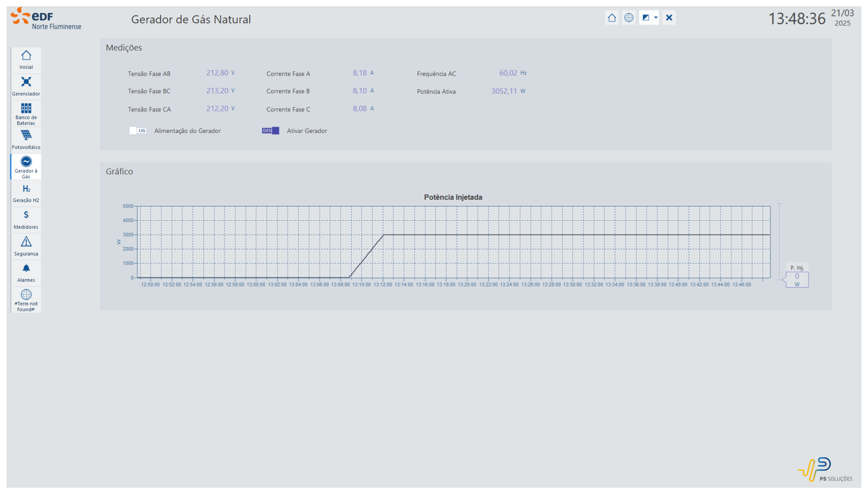The width and height of the screenshot is (868, 495).
Task: Open Inicial page from sidebar
Action: 26,60
